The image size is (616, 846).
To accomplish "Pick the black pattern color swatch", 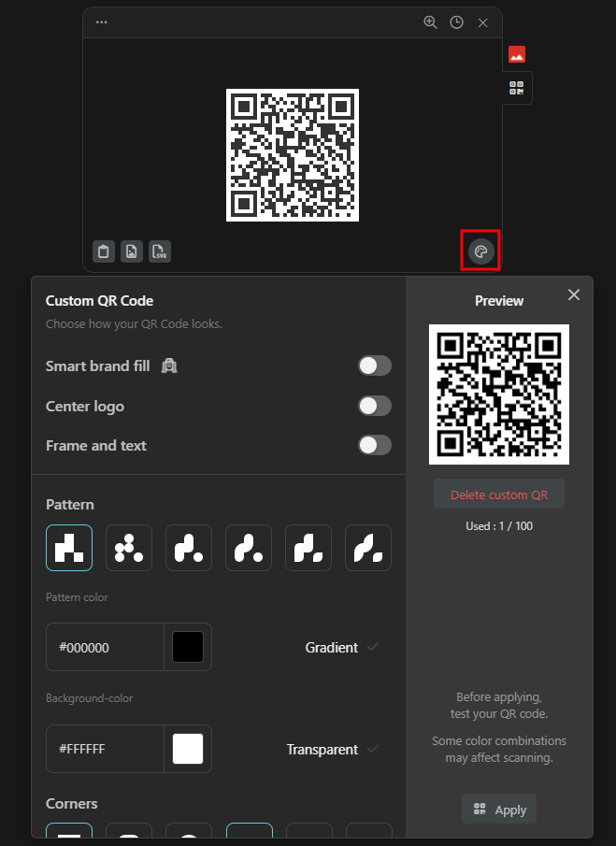I will [x=188, y=647].
